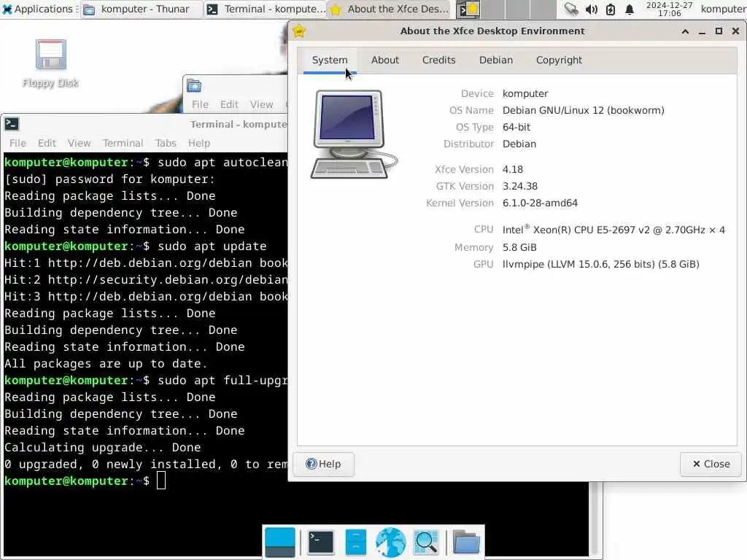Image resolution: width=747 pixels, height=560 pixels.
Task: Open the power manager battery icon
Action: [611, 9]
